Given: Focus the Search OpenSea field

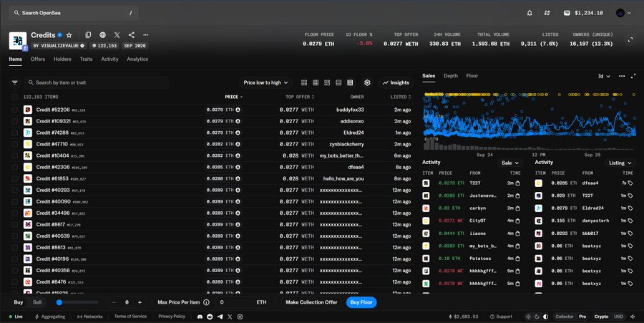Looking at the screenshot, I should 74,13.
